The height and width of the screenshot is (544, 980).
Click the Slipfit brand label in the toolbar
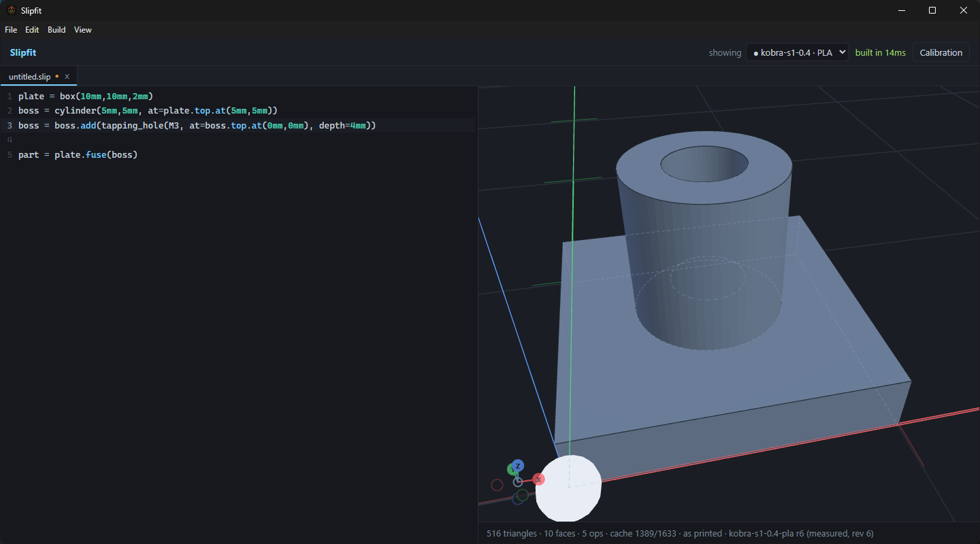point(23,52)
